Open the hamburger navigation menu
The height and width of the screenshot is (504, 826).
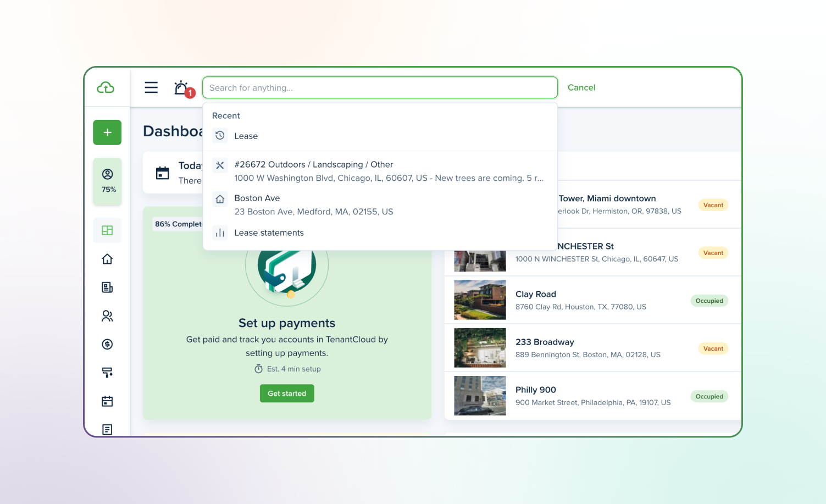(151, 87)
